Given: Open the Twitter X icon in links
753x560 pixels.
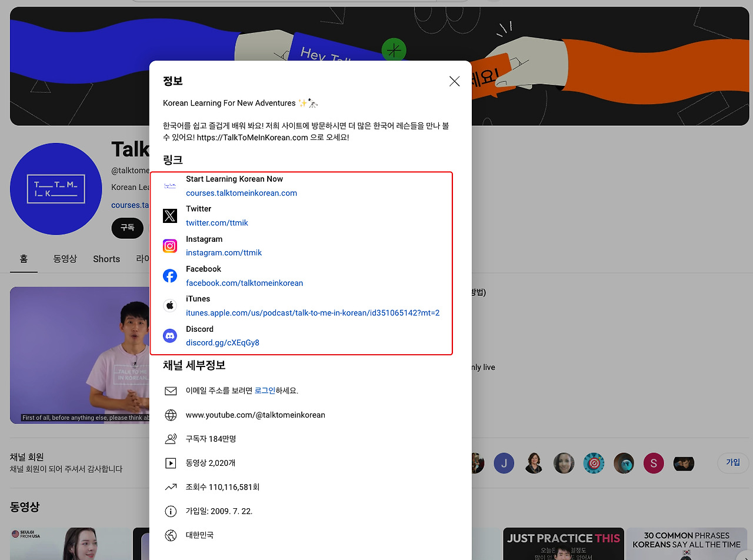Looking at the screenshot, I should [x=170, y=215].
